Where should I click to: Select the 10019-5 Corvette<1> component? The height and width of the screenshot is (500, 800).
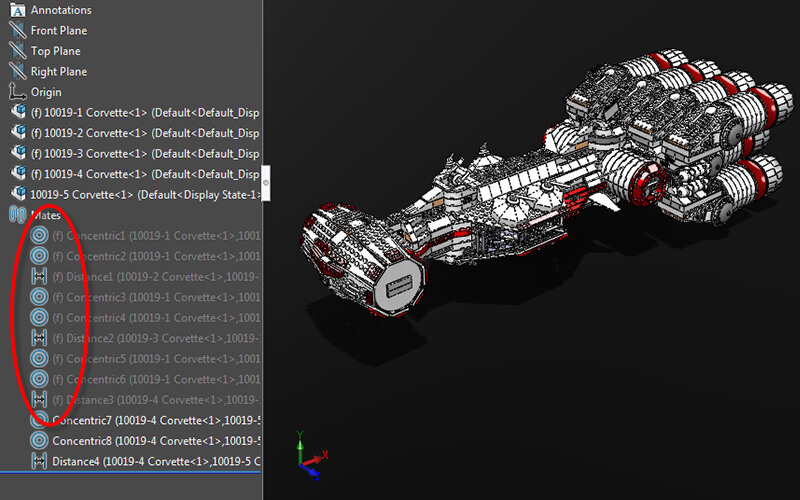tap(145, 194)
